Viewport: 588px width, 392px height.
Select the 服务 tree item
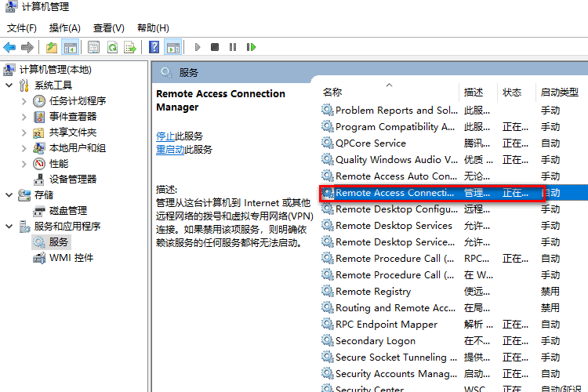(58, 242)
